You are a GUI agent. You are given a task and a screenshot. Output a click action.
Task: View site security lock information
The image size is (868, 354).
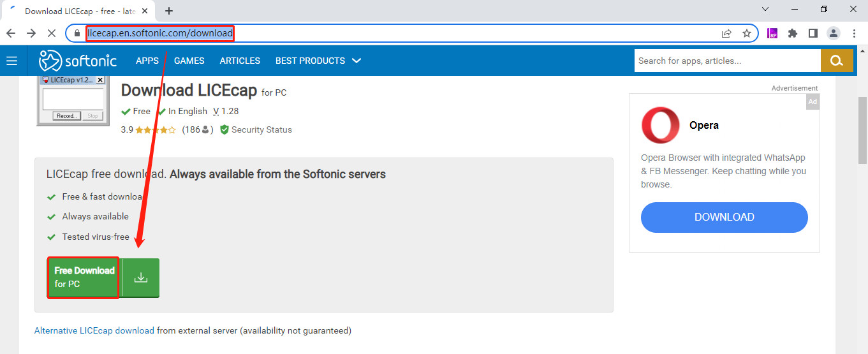tap(77, 33)
